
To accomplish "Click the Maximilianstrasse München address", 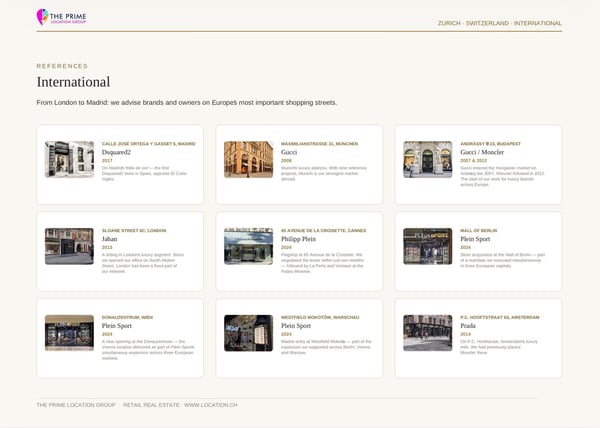I will tap(320, 144).
